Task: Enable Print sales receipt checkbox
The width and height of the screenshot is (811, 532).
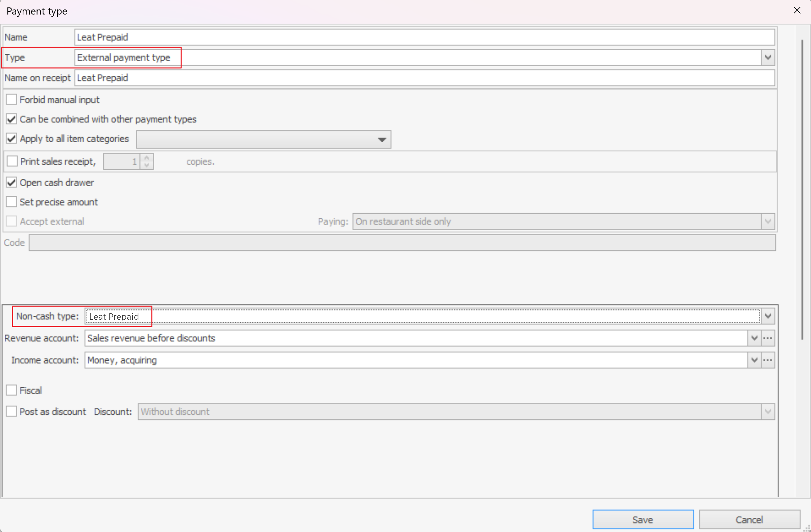Action: [12, 161]
